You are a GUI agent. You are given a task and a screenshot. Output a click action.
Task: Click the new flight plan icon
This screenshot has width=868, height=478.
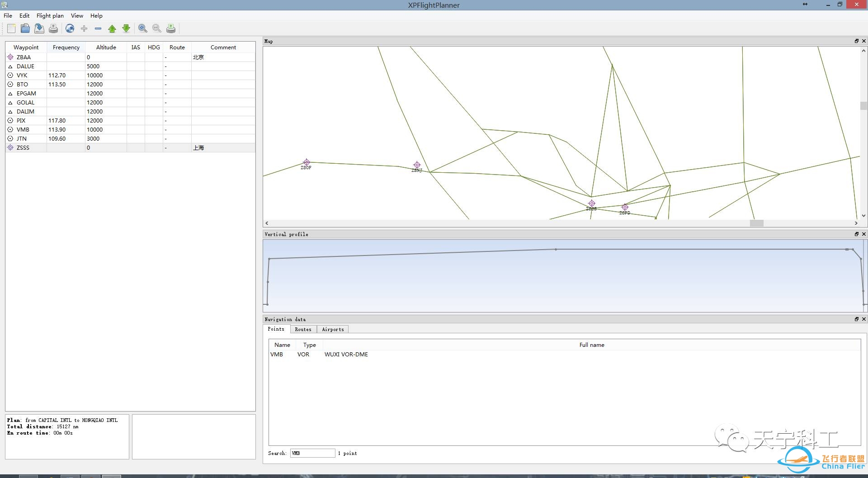[11, 28]
